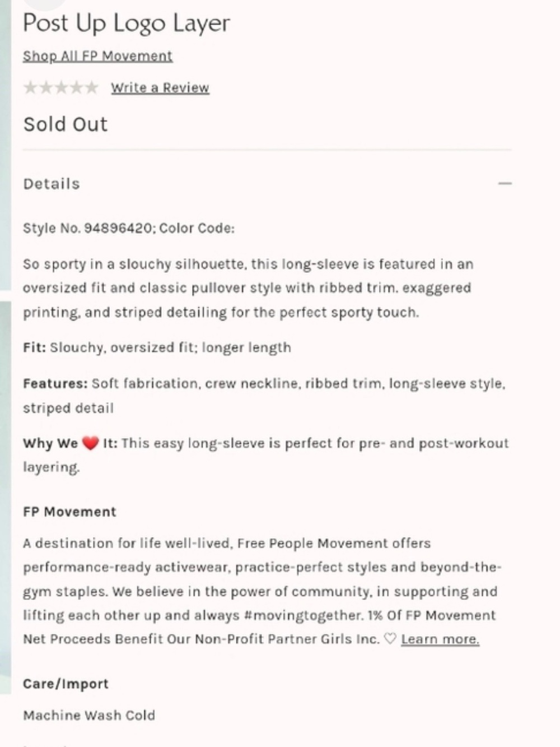Select the first rating star
Screen dimensions: 560x747
click(x=30, y=87)
